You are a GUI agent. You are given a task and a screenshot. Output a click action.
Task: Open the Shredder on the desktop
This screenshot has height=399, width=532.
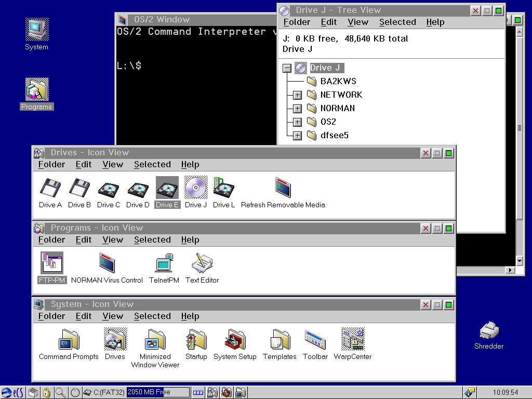[488, 330]
